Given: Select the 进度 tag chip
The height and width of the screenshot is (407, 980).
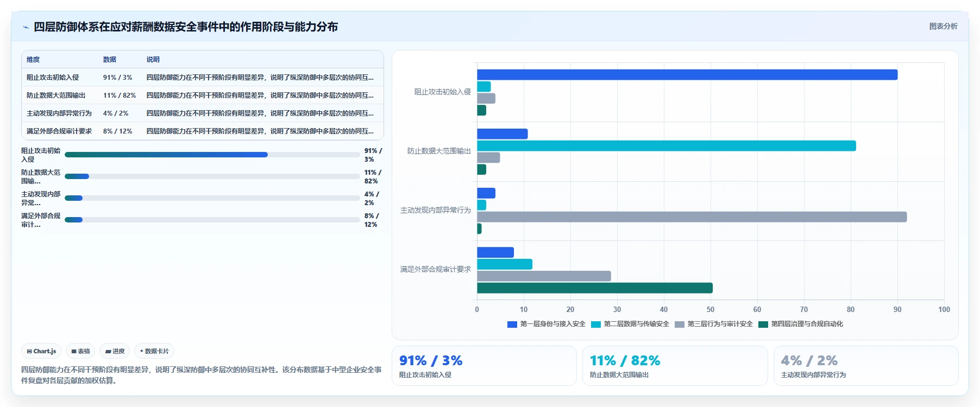Looking at the screenshot, I should coord(115,351).
